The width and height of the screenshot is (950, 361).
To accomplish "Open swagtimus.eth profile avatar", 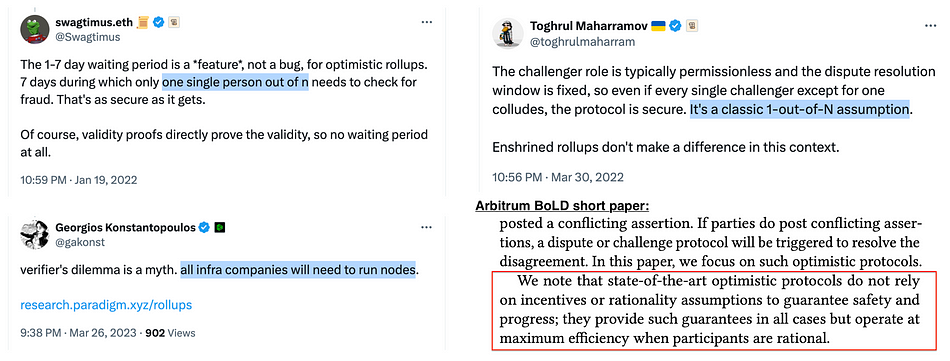I will [35, 29].
